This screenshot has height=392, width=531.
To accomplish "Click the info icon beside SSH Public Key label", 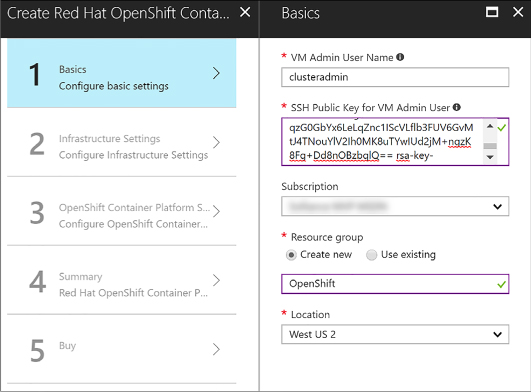I will (x=456, y=107).
